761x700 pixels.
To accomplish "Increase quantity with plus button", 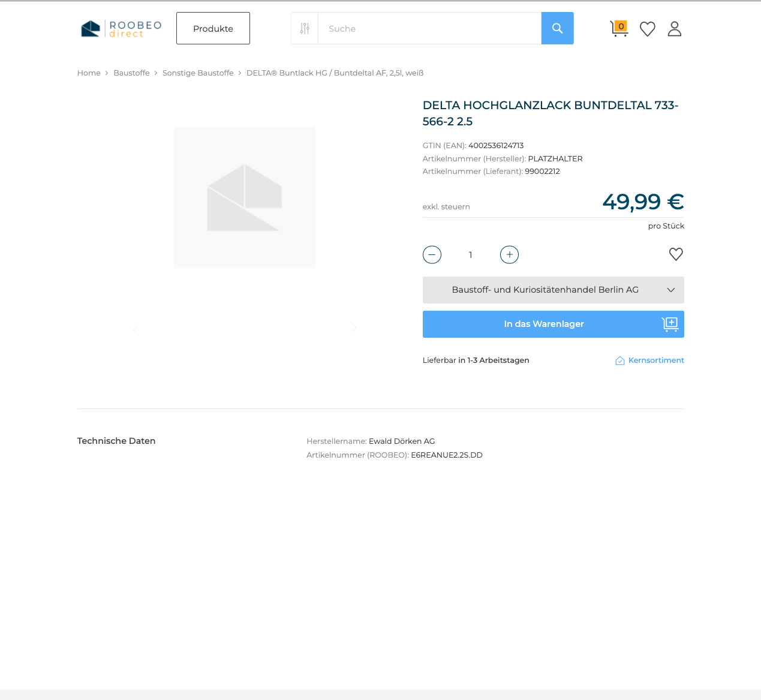I will (x=510, y=255).
